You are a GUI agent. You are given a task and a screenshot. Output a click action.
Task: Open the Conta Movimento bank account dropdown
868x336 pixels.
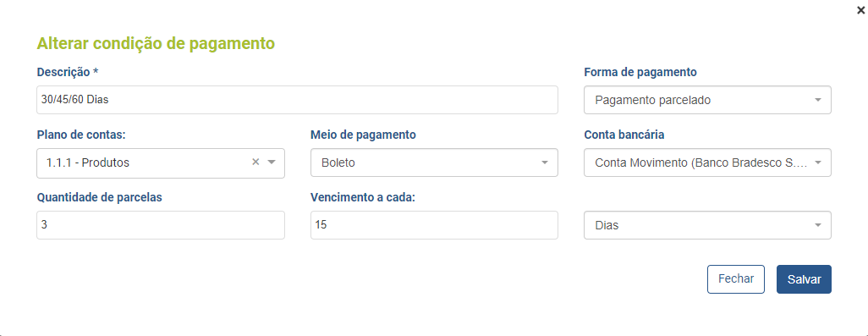[x=707, y=162]
